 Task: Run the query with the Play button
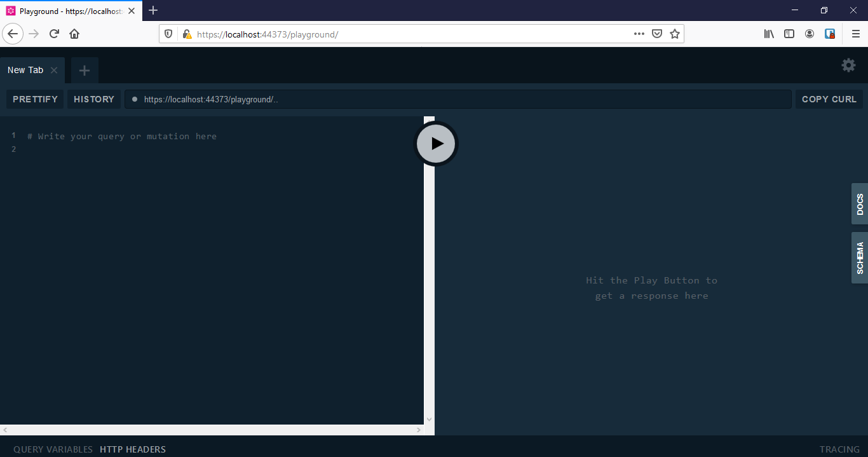click(436, 144)
